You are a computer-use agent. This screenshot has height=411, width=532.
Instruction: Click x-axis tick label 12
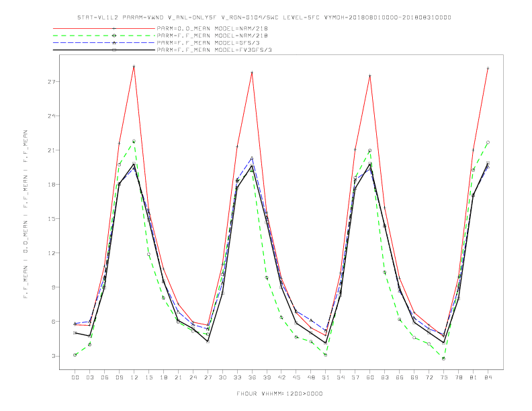(x=134, y=377)
